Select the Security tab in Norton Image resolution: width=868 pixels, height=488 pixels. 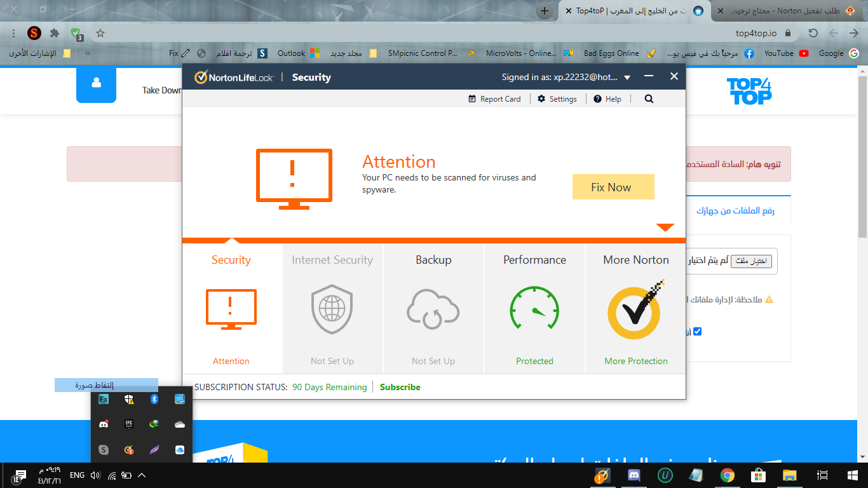click(x=231, y=308)
